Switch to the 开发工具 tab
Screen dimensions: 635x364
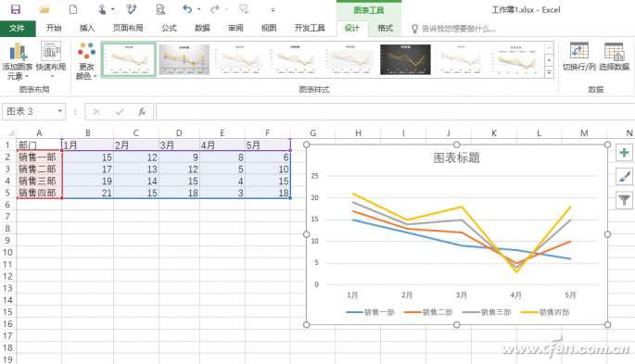tap(310, 28)
